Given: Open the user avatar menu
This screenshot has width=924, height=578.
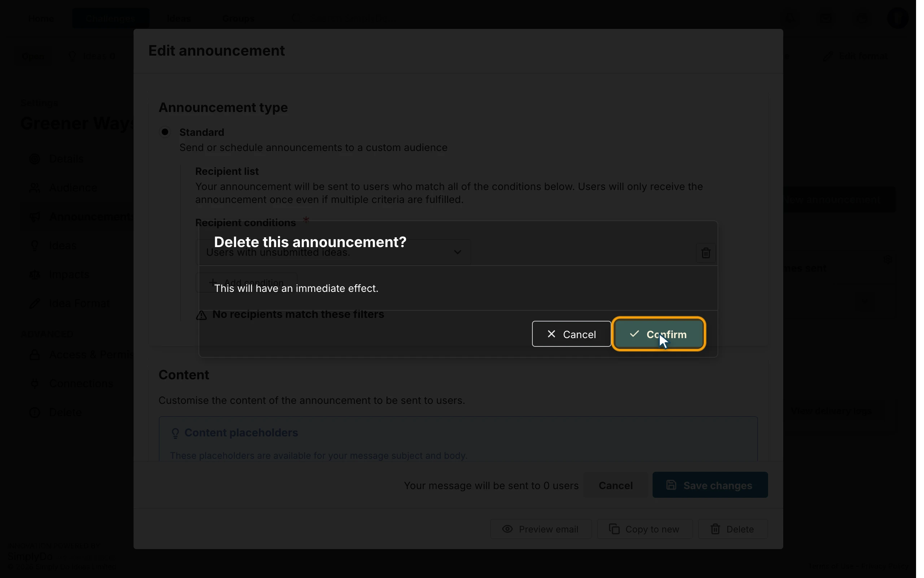Looking at the screenshot, I should point(898,18).
